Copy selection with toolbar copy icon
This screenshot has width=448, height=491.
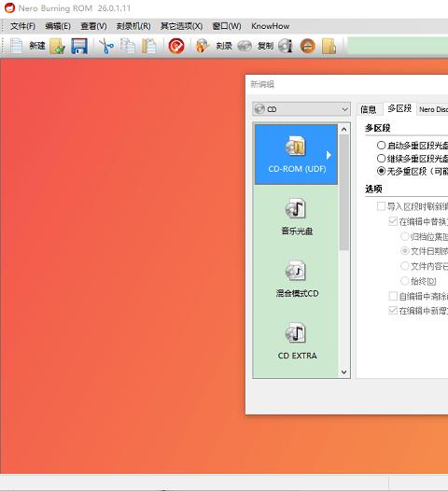point(128,46)
